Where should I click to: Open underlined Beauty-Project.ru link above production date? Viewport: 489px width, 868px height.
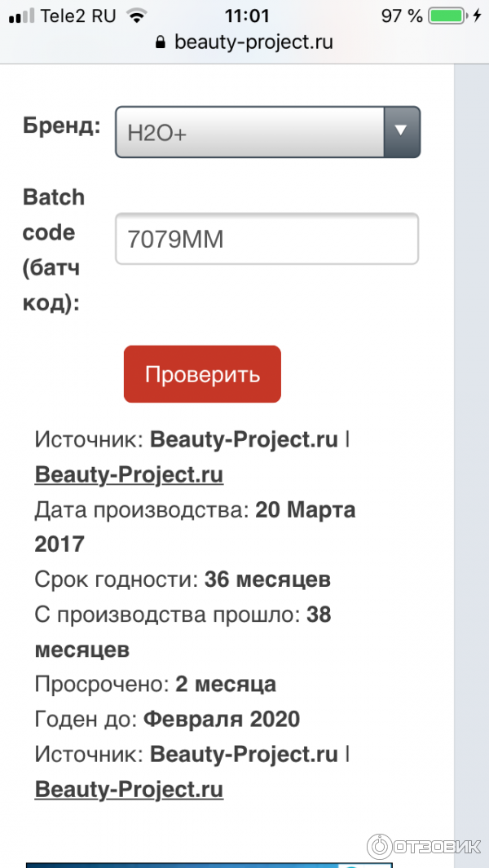[129, 474]
